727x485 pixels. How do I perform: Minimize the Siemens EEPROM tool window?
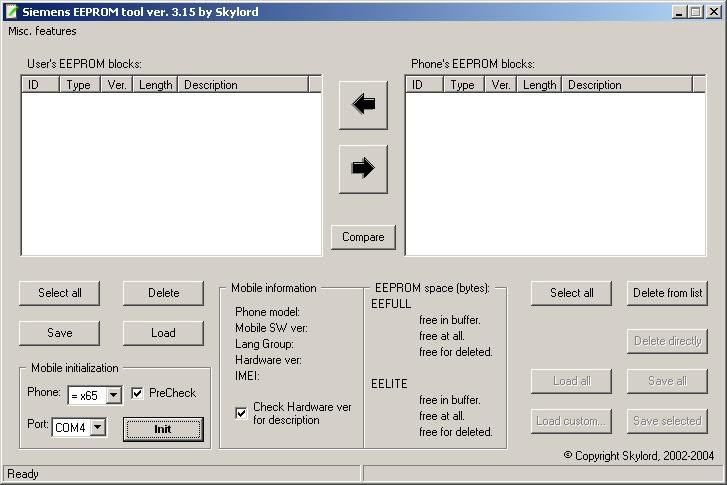point(679,12)
